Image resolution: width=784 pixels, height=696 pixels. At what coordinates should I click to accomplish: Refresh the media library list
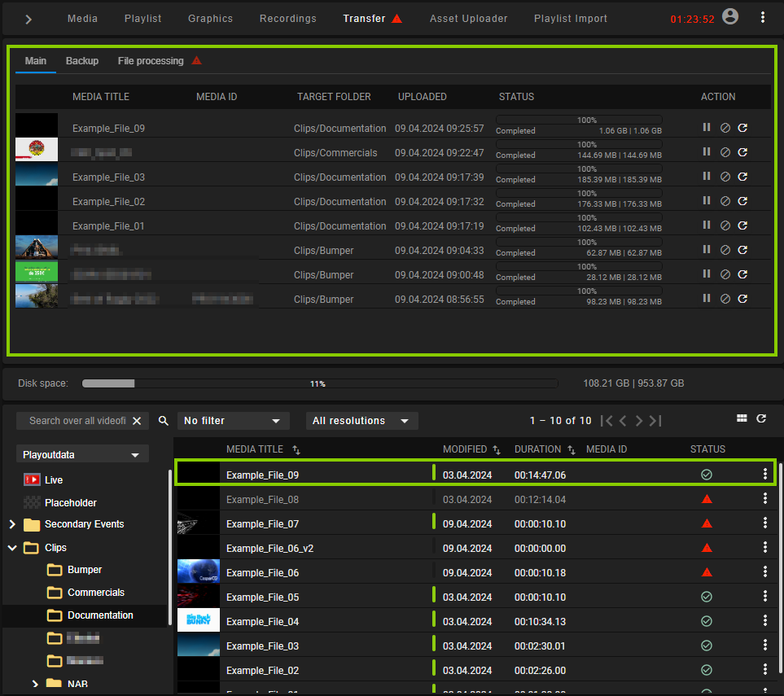coord(762,418)
